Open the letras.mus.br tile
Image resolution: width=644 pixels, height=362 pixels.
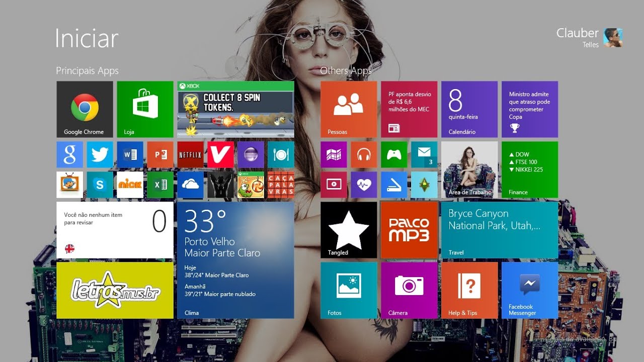[115, 291]
